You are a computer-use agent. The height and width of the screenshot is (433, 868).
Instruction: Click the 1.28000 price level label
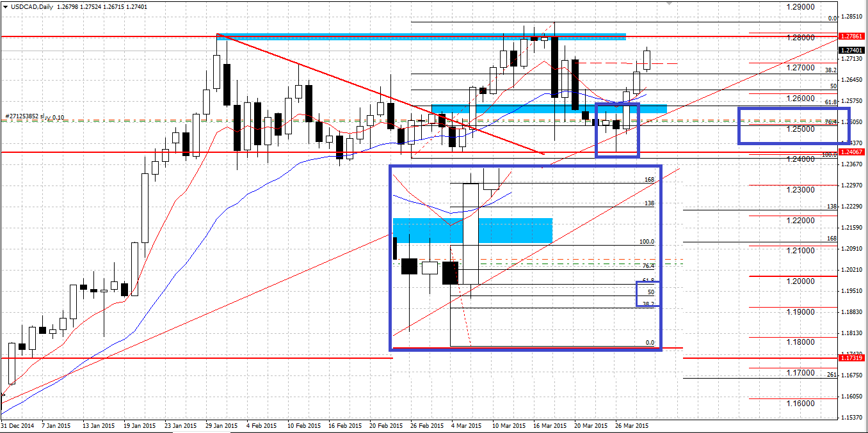click(x=801, y=37)
